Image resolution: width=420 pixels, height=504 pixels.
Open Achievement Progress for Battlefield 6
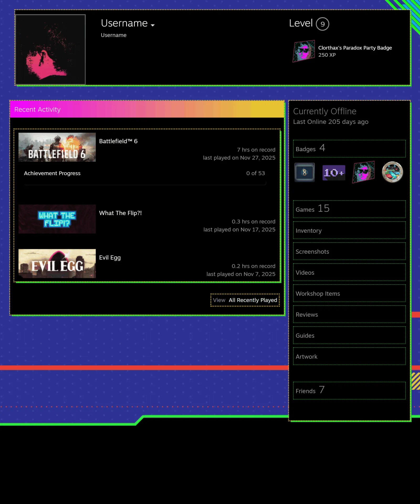[x=52, y=173]
